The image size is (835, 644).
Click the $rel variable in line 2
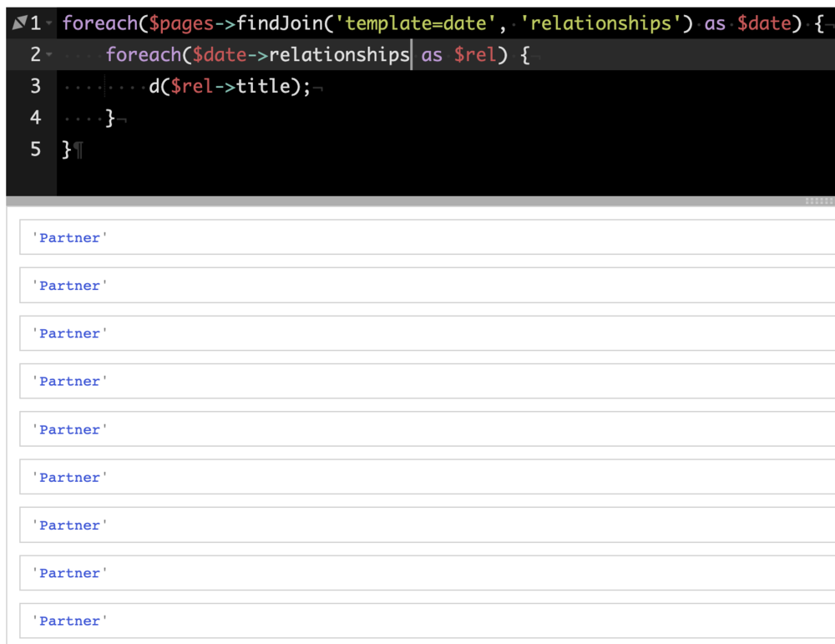tap(475, 55)
